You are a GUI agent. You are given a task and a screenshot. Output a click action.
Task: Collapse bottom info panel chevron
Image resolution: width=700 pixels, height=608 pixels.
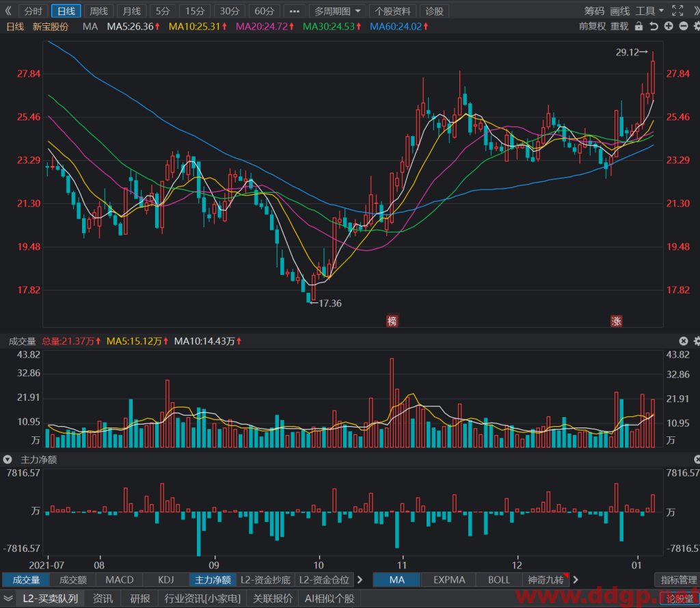click(8, 598)
